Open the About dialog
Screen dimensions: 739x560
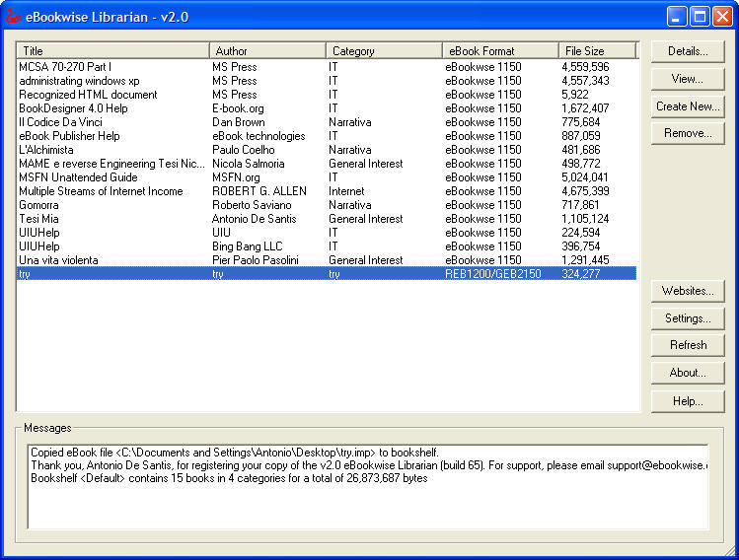pyautogui.click(x=688, y=373)
